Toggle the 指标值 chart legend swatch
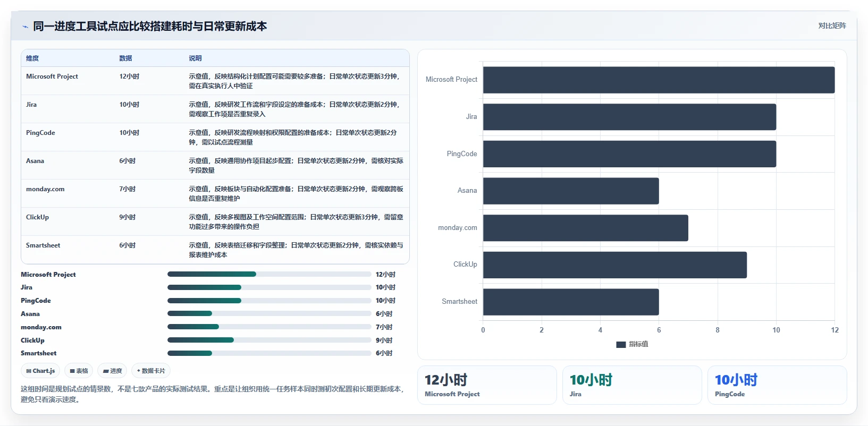 621,344
